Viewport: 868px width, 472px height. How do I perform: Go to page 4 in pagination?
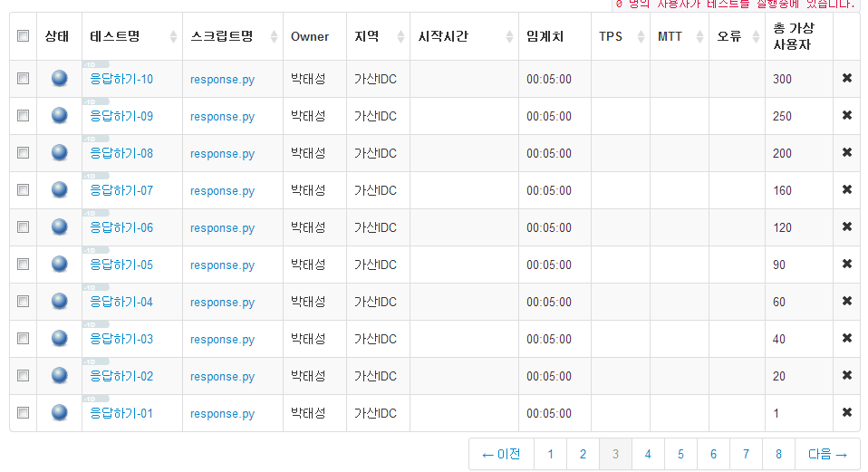pyautogui.click(x=648, y=454)
